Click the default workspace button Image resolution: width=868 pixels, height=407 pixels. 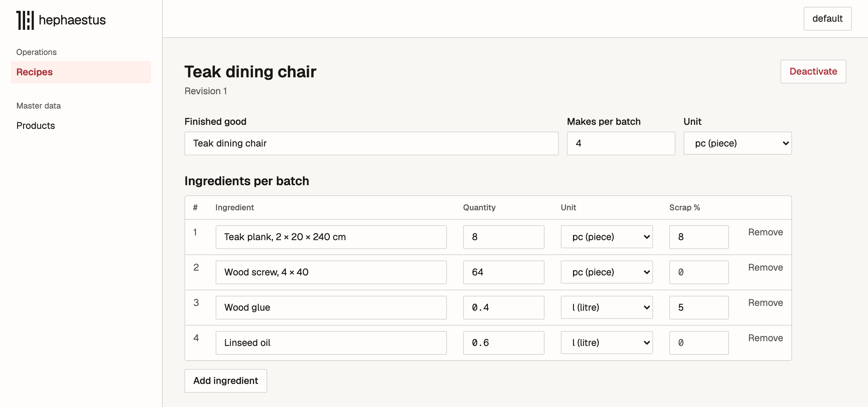tap(827, 19)
